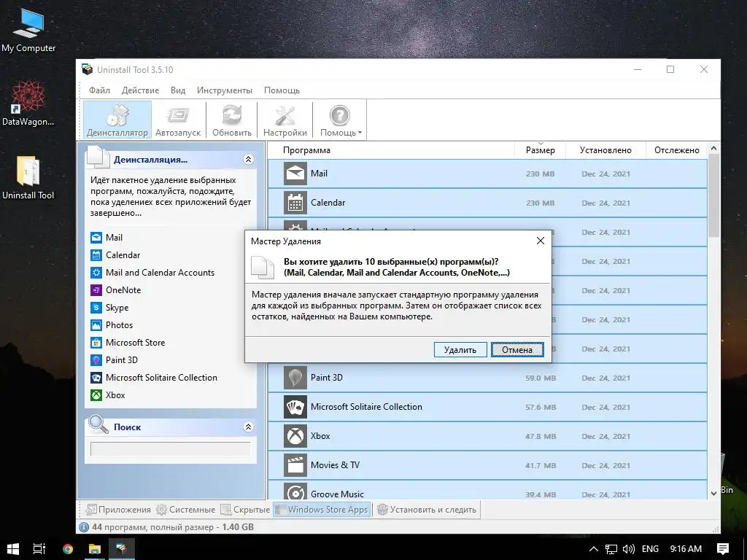Sort by the Размер column header

541,150
